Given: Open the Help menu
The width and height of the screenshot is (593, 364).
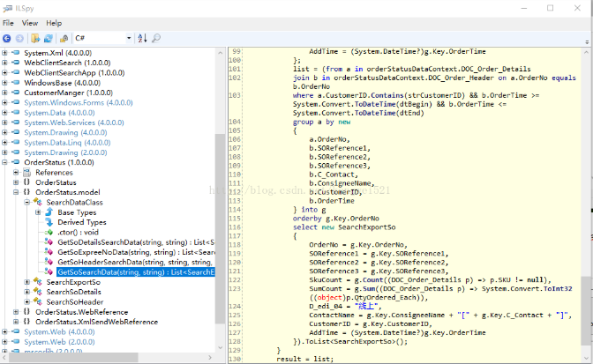Looking at the screenshot, I should 54,23.
